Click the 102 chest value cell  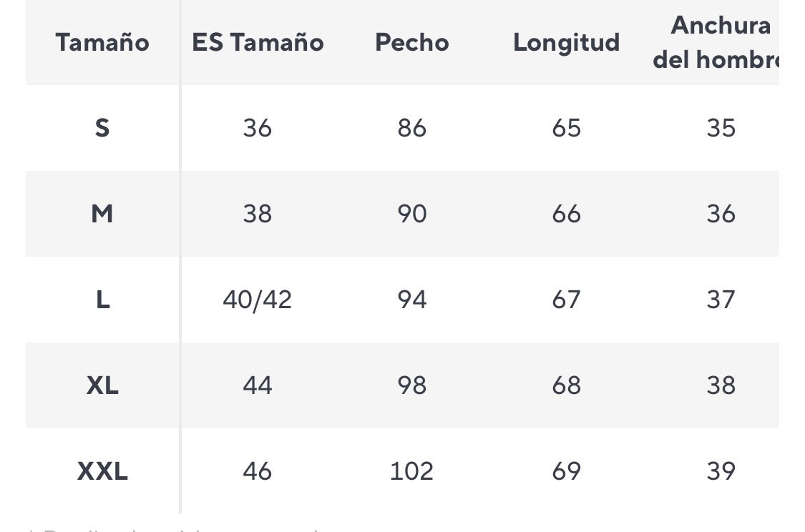click(412, 471)
